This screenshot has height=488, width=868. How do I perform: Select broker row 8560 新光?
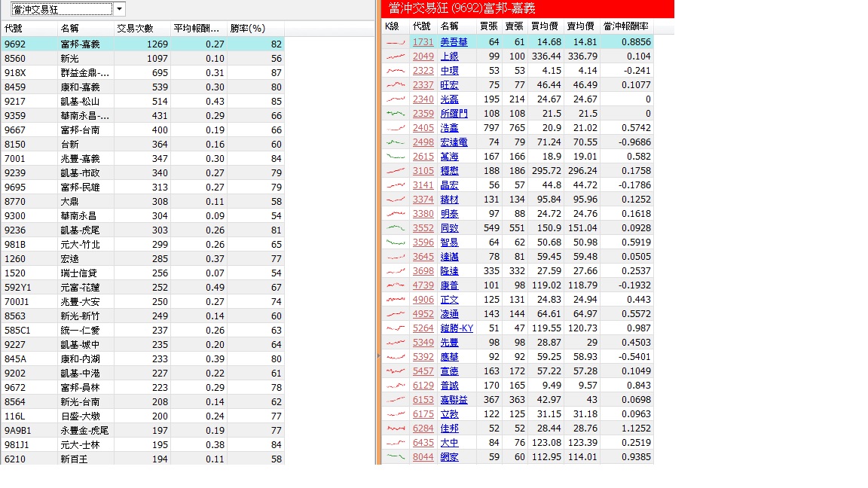(142, 59)
